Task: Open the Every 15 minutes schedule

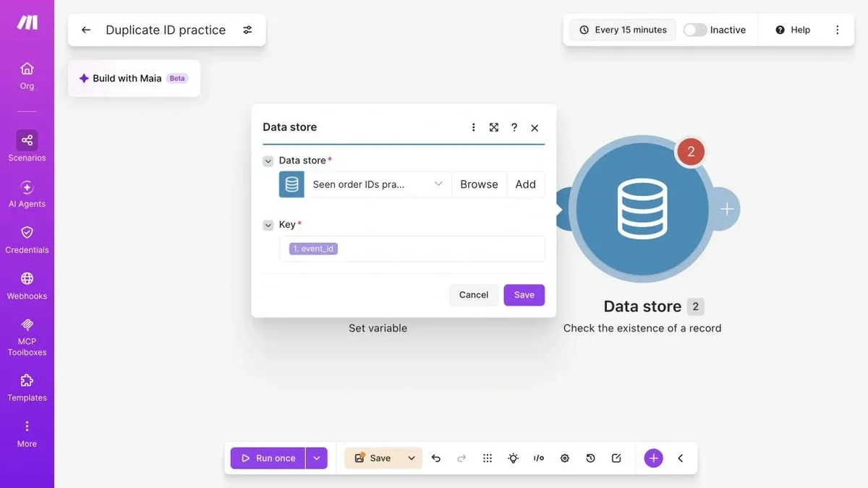Action: coord(623,30)
